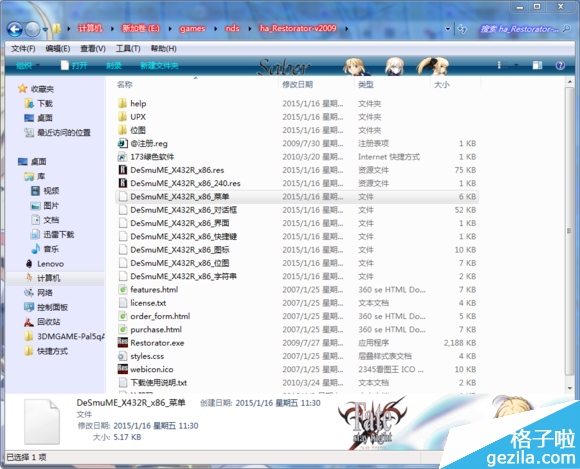Select file DeSmuME_X432R_x86_对话框
Screen dimensions: 580x469
click(297, 210)
